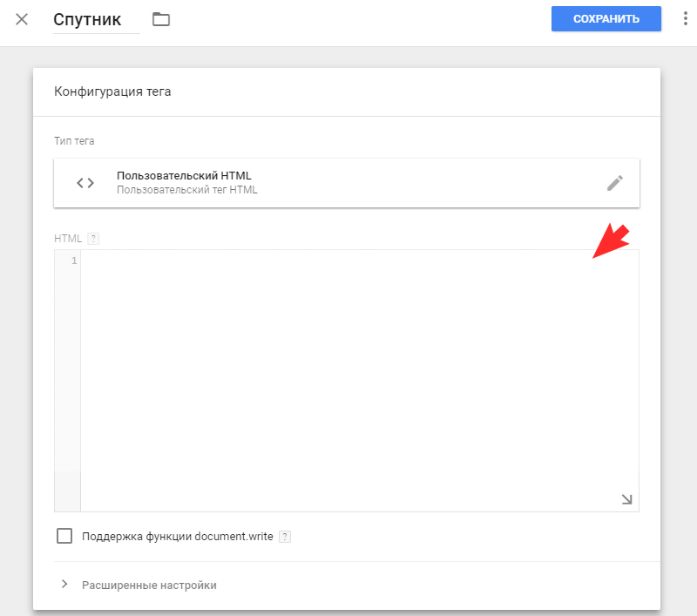Click the chevron next to Расширенные настройки

[64, 584]
